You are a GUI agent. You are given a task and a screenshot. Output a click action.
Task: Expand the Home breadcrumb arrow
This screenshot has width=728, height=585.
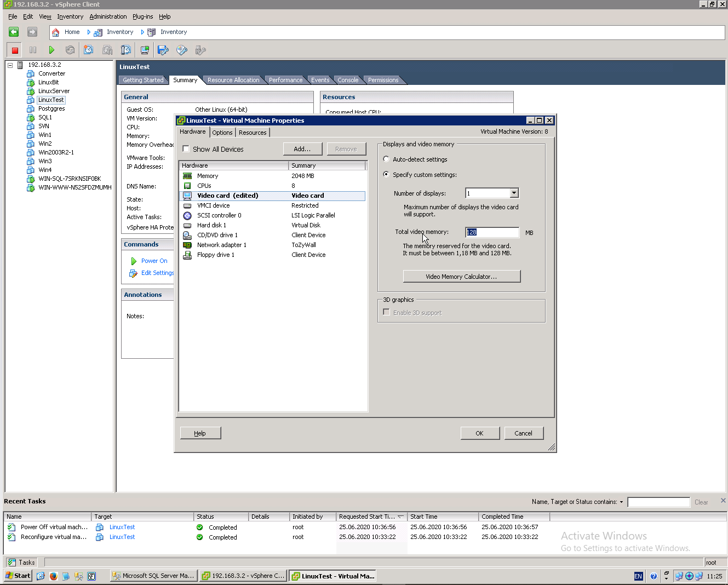click(x=89, y=32)
